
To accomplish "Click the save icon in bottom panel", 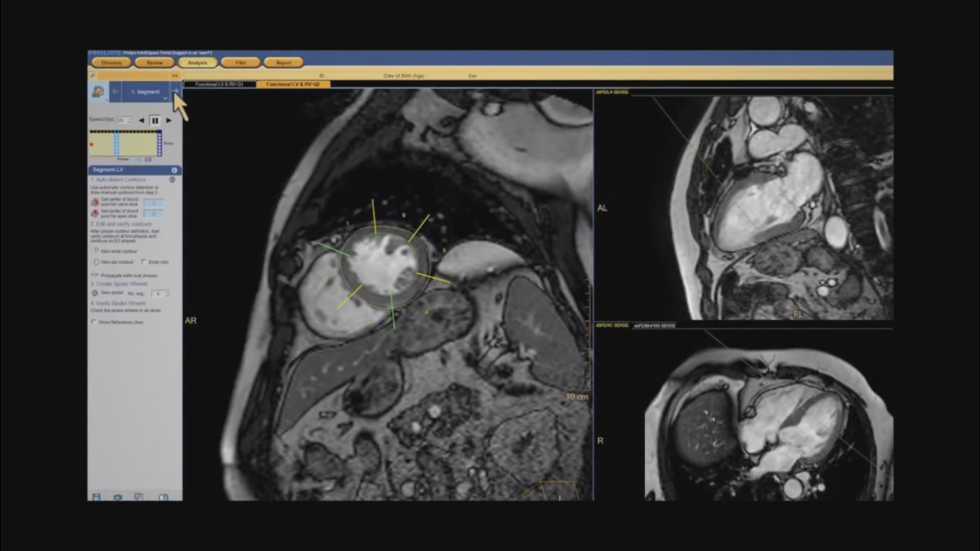I will (96, 496).
